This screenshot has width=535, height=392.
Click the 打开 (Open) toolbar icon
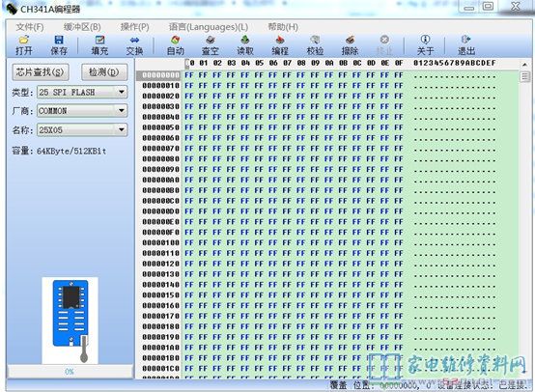point(23,45)
